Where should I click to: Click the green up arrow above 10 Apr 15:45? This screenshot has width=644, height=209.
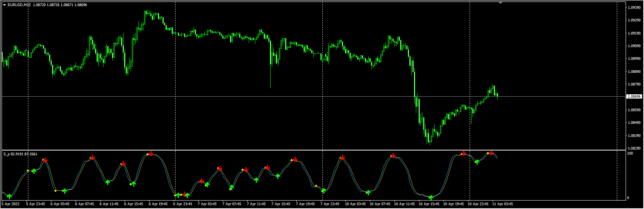(x=431, y=197)
